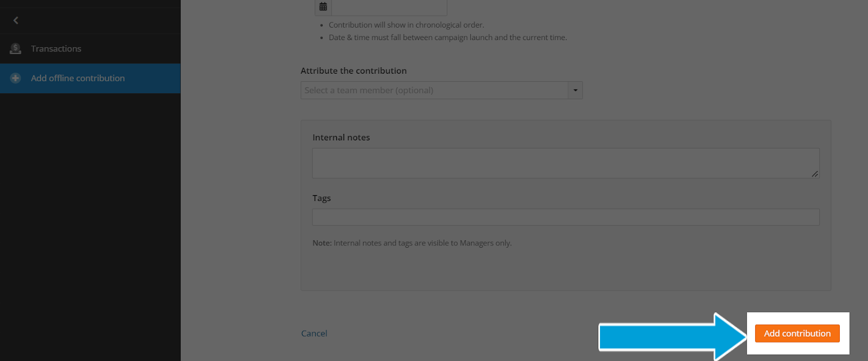Cancel the offline contribution form

[x=314, y=333]
